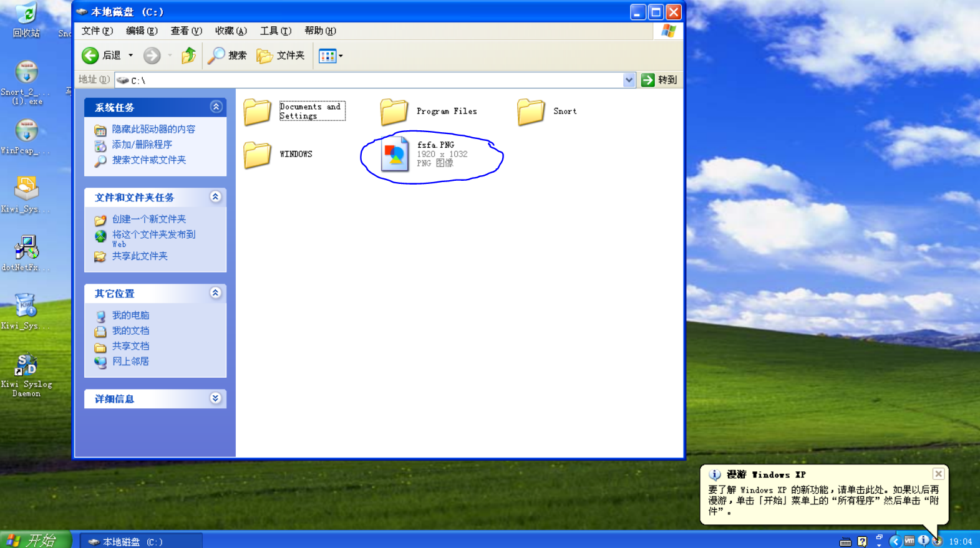Open 添加/删除程序 from system tasks
Screen dimensions: 980x548
[142, 145]
